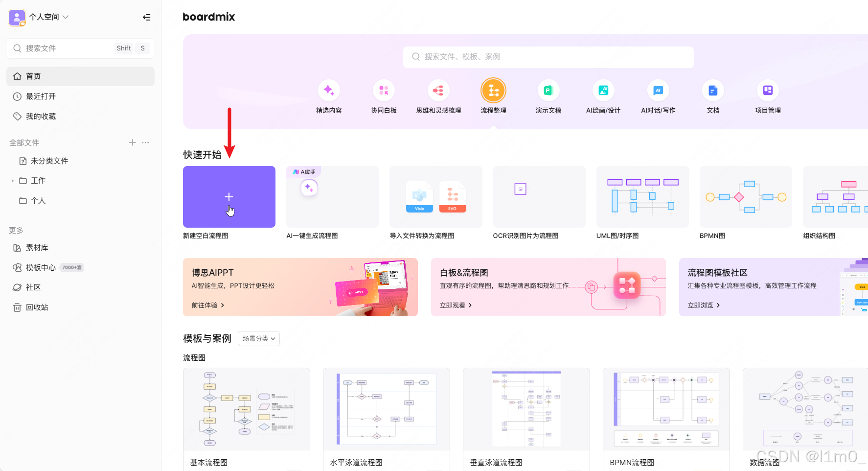Click the 模板中心 icon
Viewport: 868px width, 471px height.
point(17,268)
